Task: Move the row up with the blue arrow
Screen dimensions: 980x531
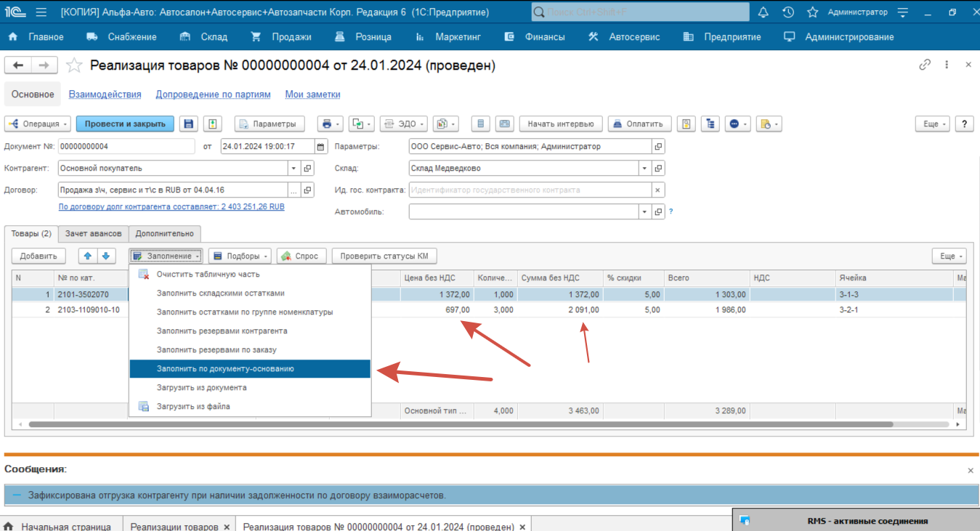Action: click(88, 256)
